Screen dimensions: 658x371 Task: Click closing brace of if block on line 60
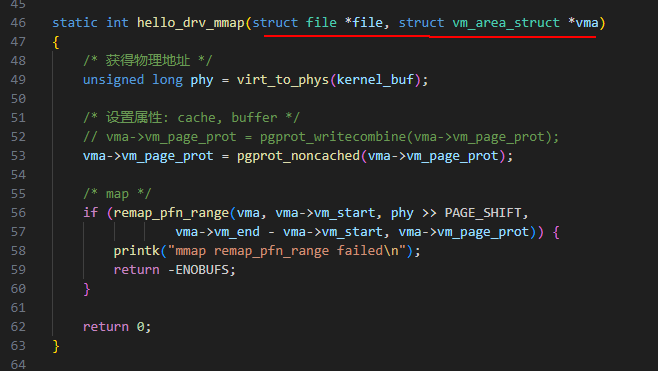point(87,289)
